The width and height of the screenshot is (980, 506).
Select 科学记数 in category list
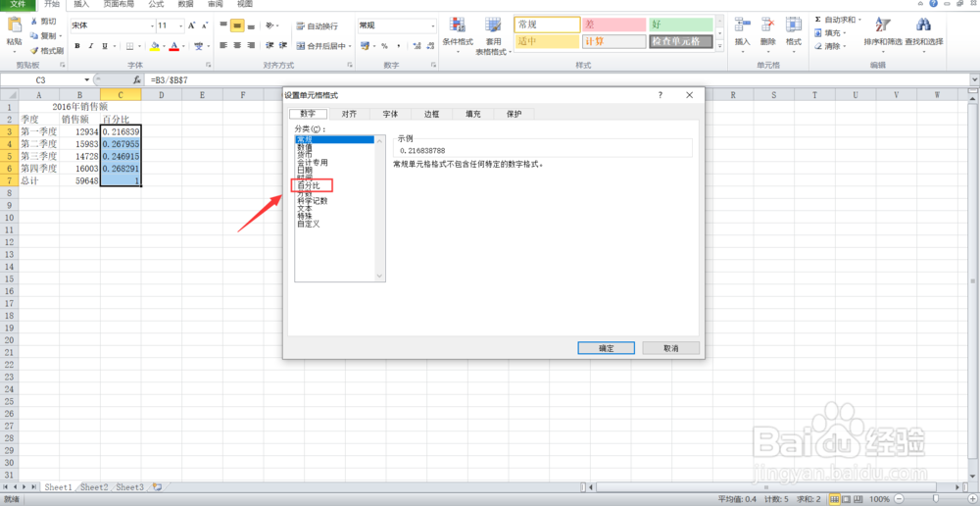point(313,201)
